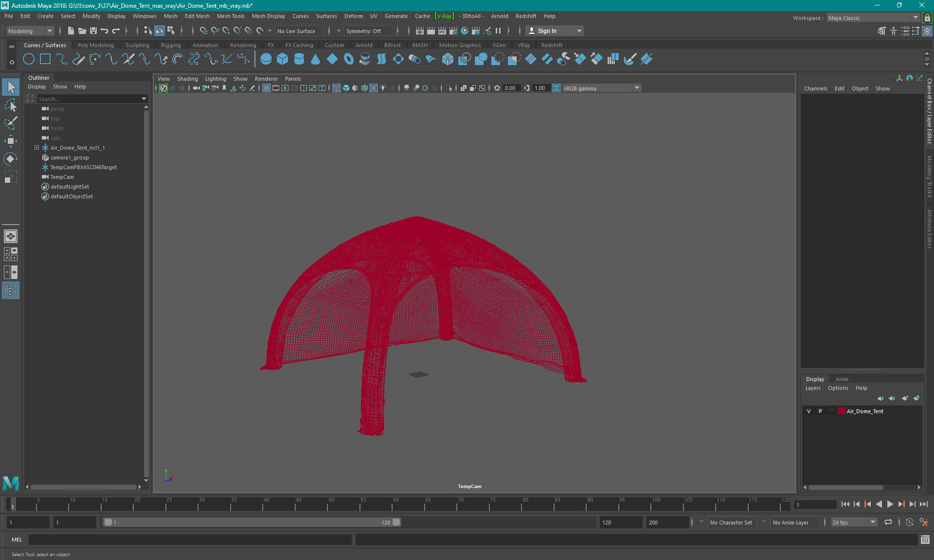The height and width of the screenshot is (560, 934).
Task: Toggle visibility V box for Air_Dome_Tent layer
Action: point(809,411)
